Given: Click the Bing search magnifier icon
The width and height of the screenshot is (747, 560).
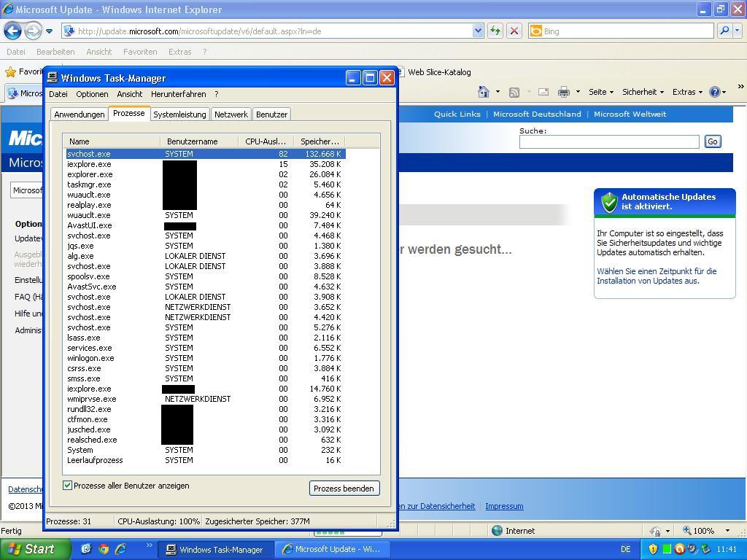Looking at the screenshot, I should tap(724, 31).
